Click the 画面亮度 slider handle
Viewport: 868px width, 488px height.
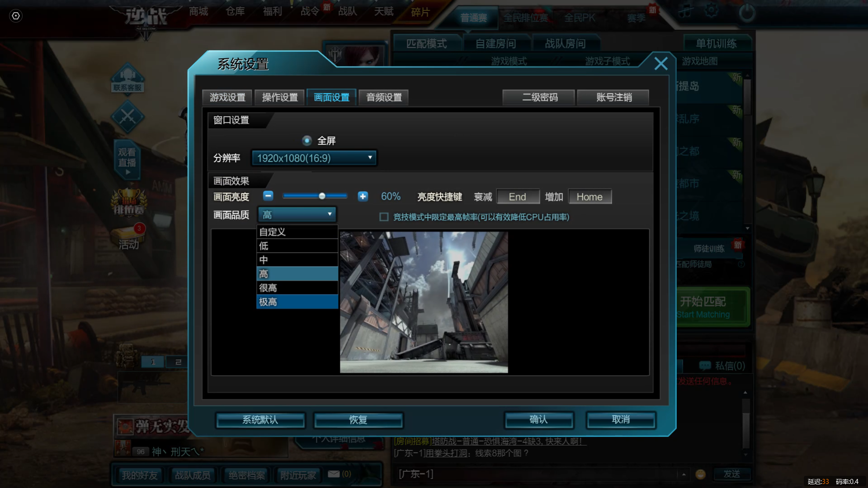click(322, 196)
